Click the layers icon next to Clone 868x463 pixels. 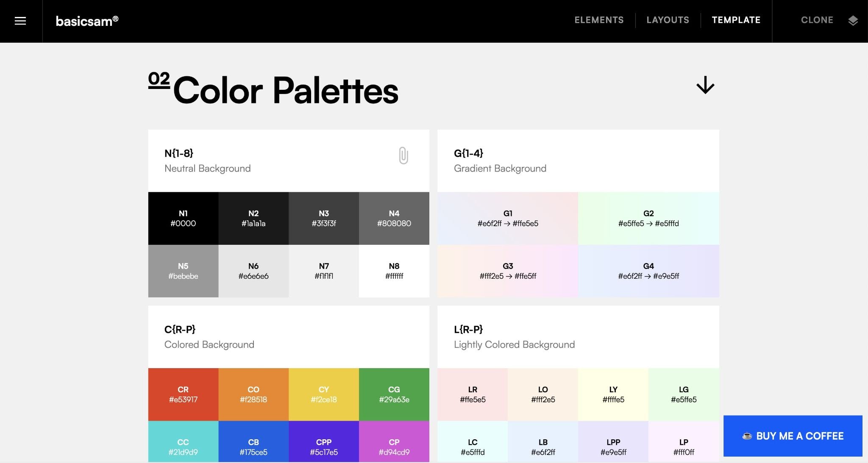click(853, 20)
